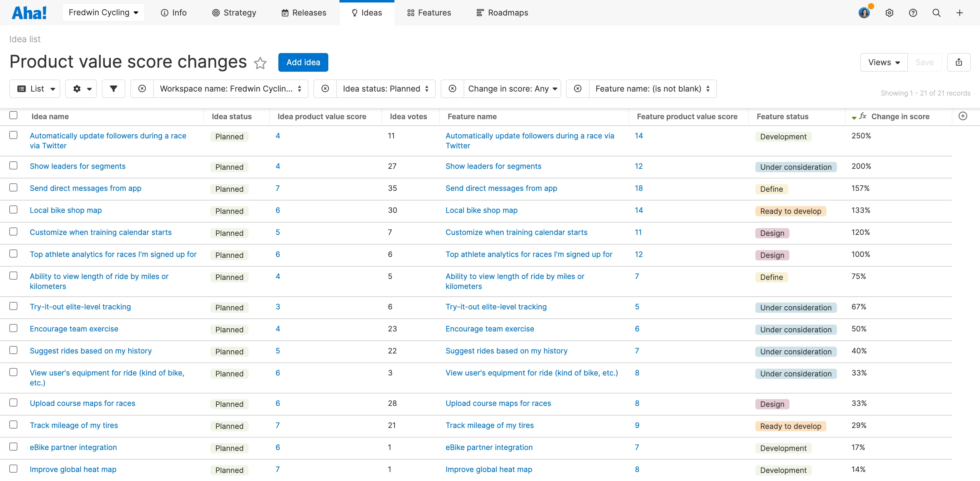Open the Fredwin Cycling workspace dropdown
The width and height of the screenshot is (980, 481).
[x=103, y=12]
